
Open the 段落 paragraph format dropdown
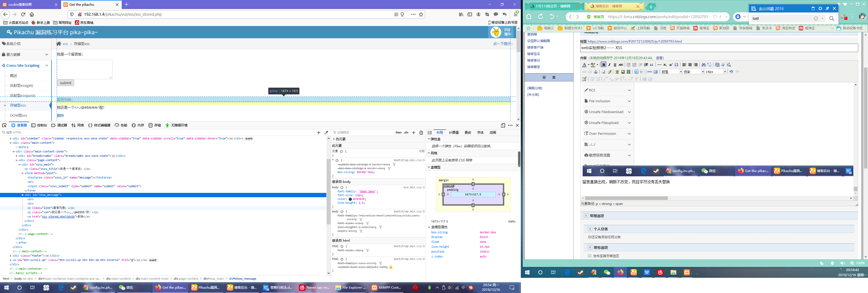[x=671, y=72]
